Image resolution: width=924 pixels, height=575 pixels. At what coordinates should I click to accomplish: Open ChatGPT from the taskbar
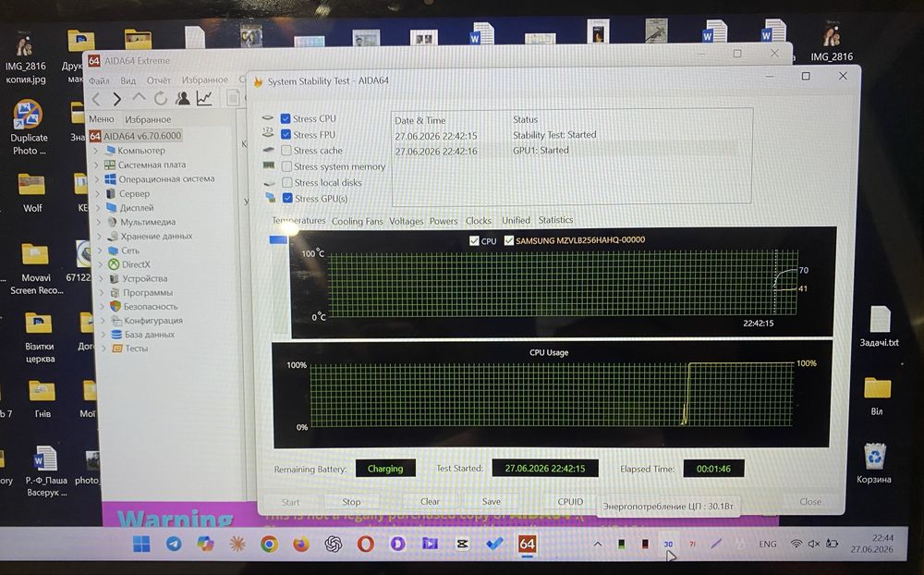(334, 544)
